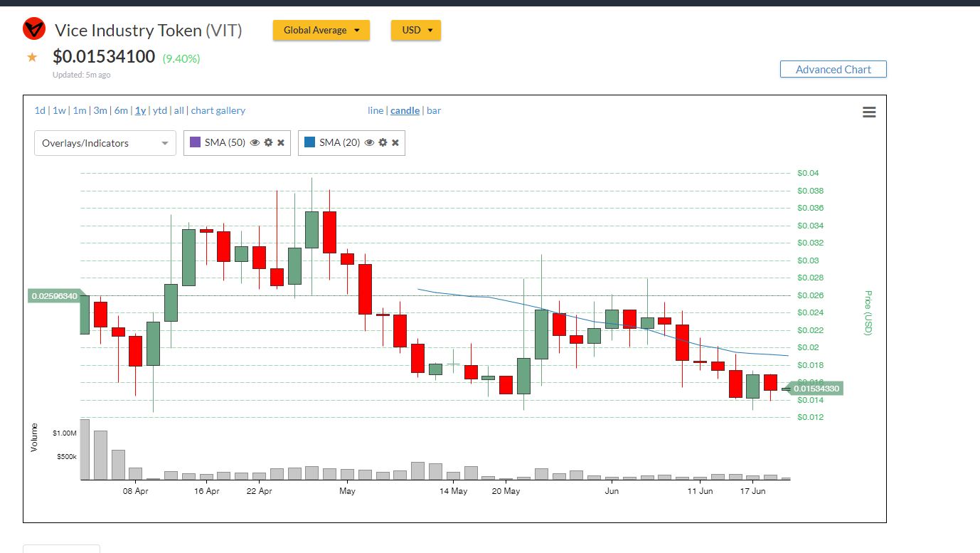Image resolution: width=980 pixels, height=553 pixels.
Task: Toggle the favorite star next to price
Action: point(32,58)
